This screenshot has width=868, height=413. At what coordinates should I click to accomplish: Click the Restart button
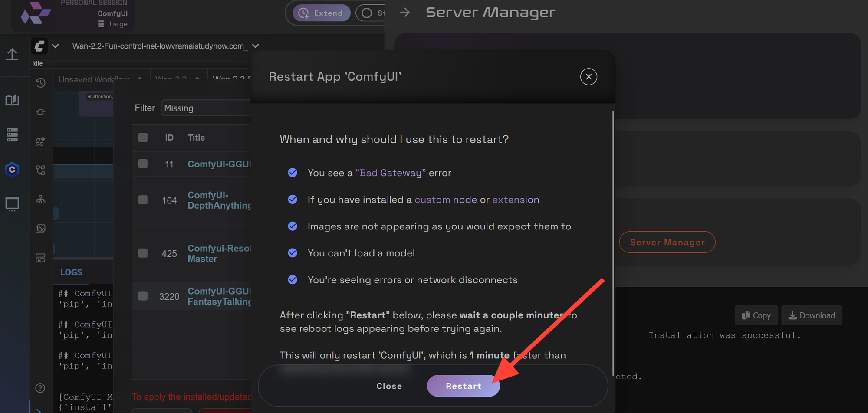(x=463, y=386)
